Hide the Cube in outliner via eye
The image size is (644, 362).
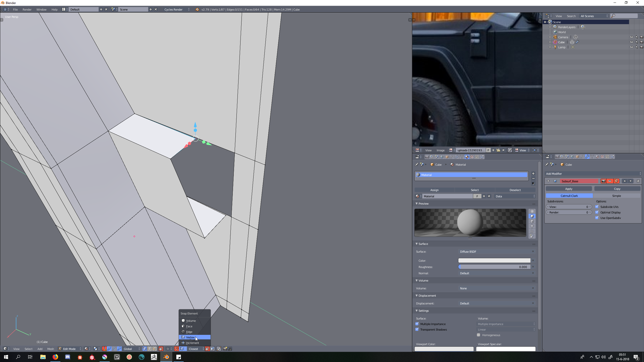631,42
